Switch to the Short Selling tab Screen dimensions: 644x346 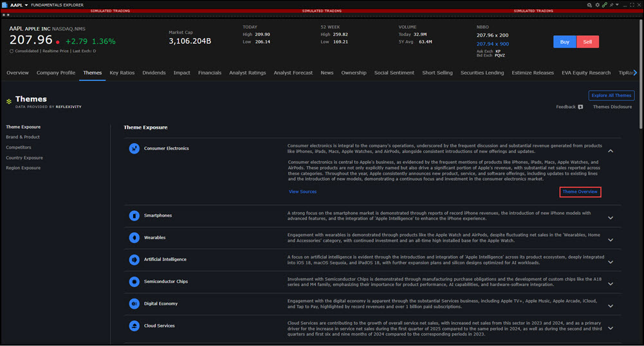[x=437, y=73]
